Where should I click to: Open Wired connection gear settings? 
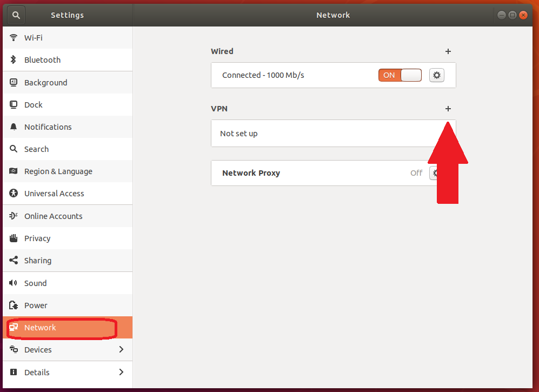point(437,75)
